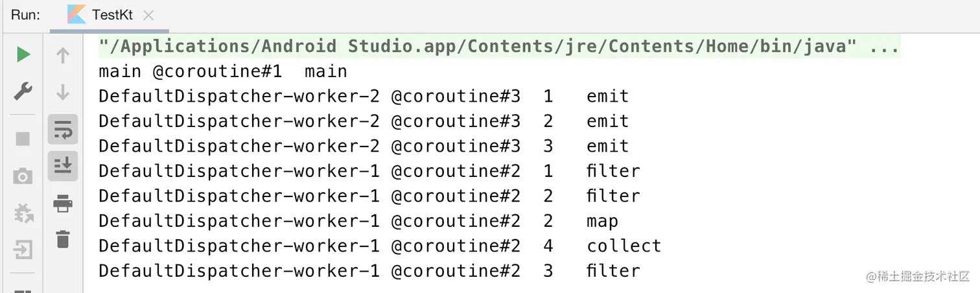Toggle Scroll to End of output
980x293 pixels.
(63, 167)
